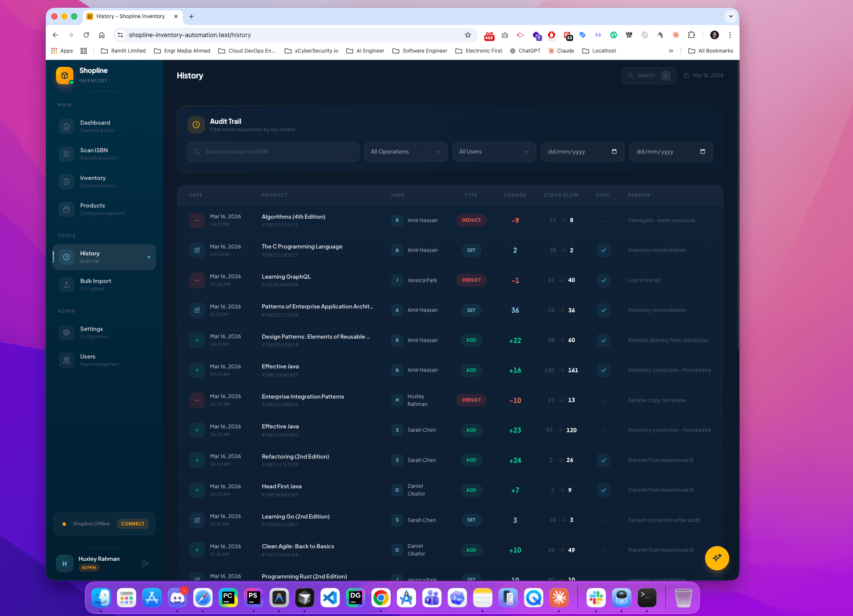Click the Search product or ISBN field

(x=273, y=151)
